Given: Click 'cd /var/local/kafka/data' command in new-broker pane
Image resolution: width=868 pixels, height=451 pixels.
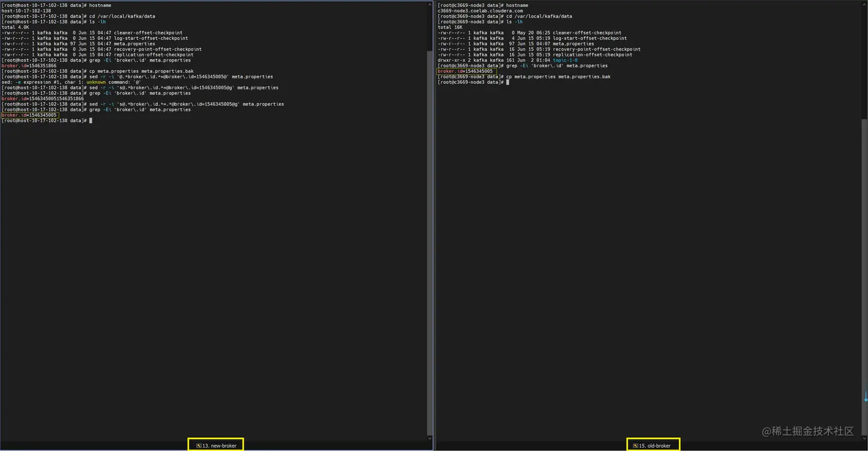Looking at the screenshot, I should pos(122,16).
